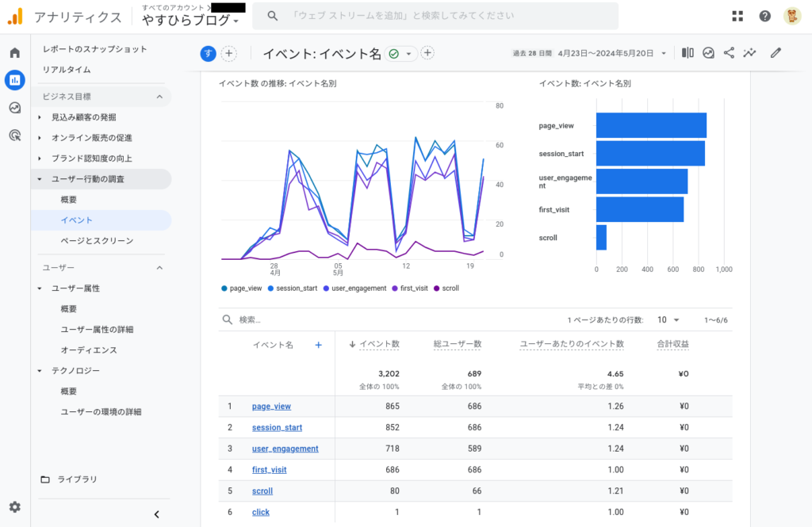Image resolution: width=812 pixels, height=527 pixels.
Task: Open the date range dropdown
Action: [664, 54]
